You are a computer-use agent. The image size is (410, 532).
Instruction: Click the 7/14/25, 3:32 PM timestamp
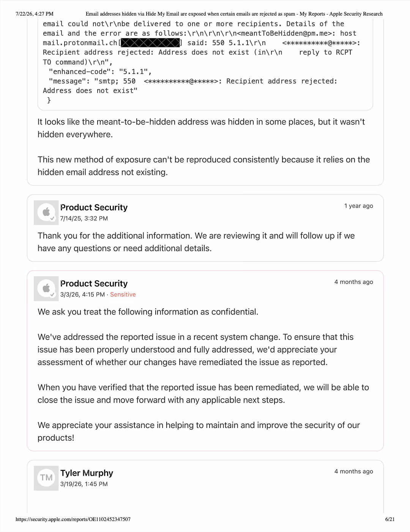[84, 219]
